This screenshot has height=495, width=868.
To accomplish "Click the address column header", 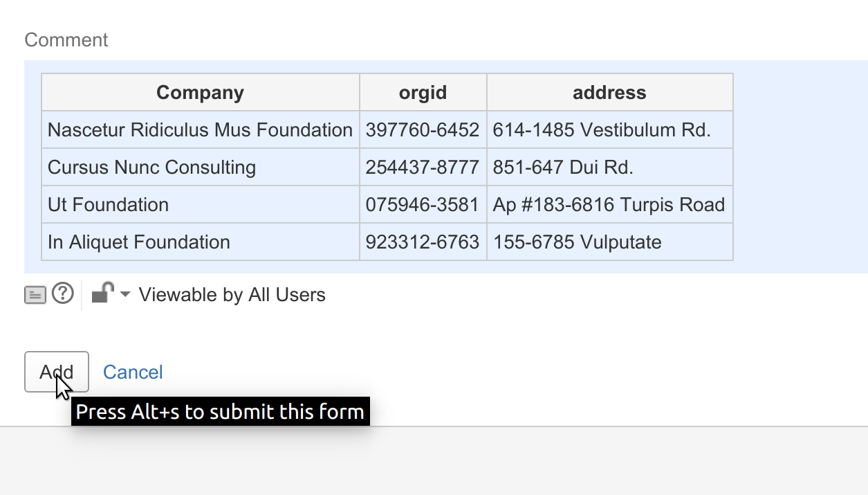I will pos(610,93).
